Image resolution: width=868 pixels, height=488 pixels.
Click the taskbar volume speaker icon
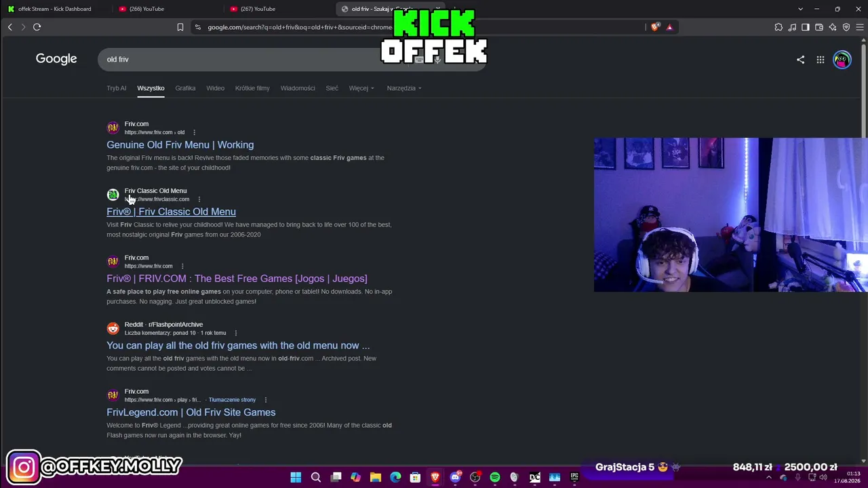point(824,478)
